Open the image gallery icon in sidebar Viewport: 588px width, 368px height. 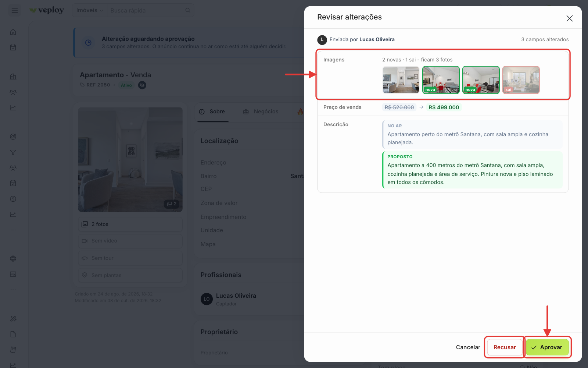13,274
